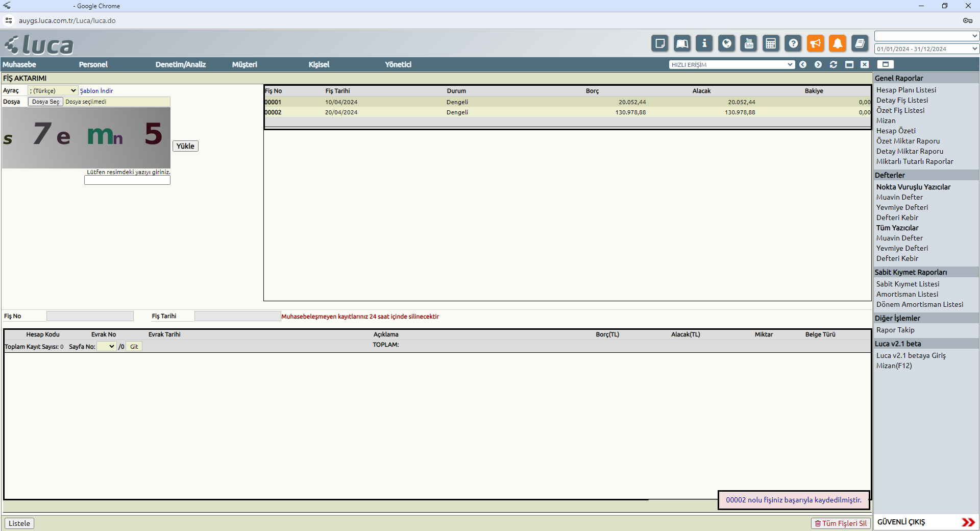Click the question mark help icon
Viewport: 980px width, 531px height.
point(793,43)
